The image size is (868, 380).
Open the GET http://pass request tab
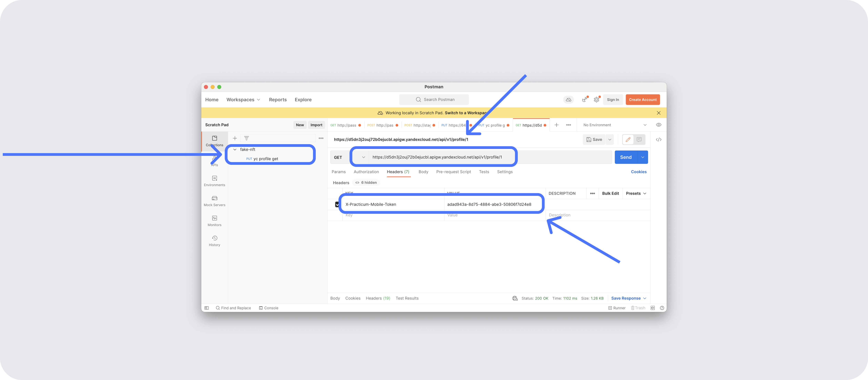346,125
